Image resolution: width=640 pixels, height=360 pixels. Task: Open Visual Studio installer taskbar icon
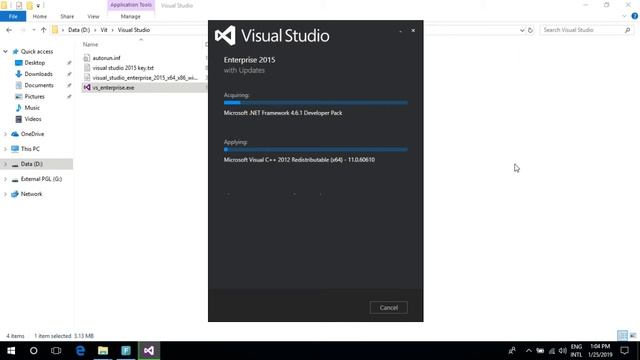coord(149,351)
